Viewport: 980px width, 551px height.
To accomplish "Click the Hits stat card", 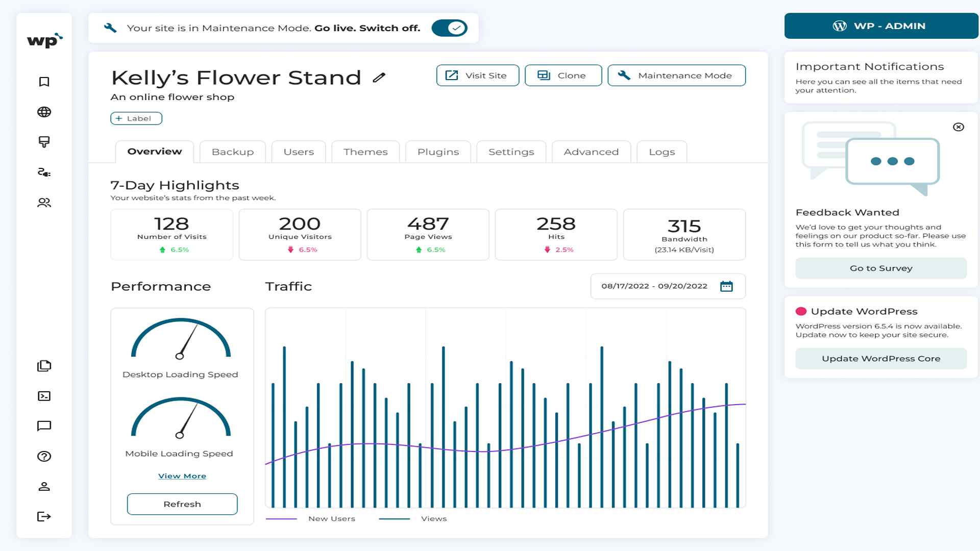I will tap(556, 235).
